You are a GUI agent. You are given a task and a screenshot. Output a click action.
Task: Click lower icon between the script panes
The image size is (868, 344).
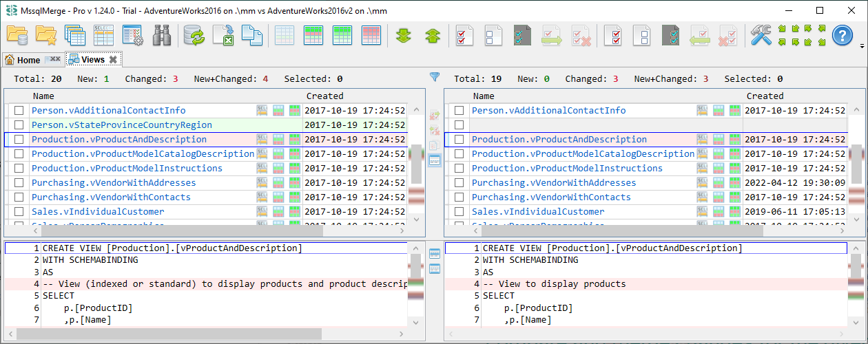point(435,268)
